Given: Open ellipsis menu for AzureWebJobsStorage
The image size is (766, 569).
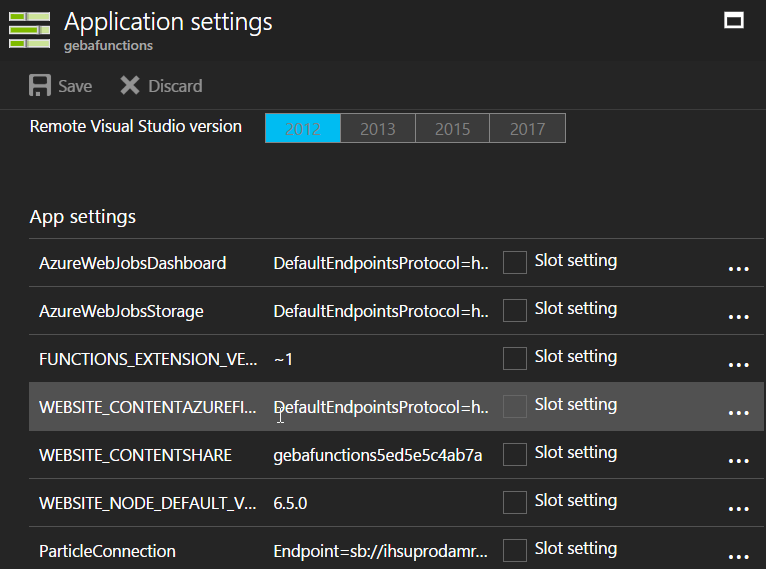Looking at the screenshot, I should (x=738, y=316).
